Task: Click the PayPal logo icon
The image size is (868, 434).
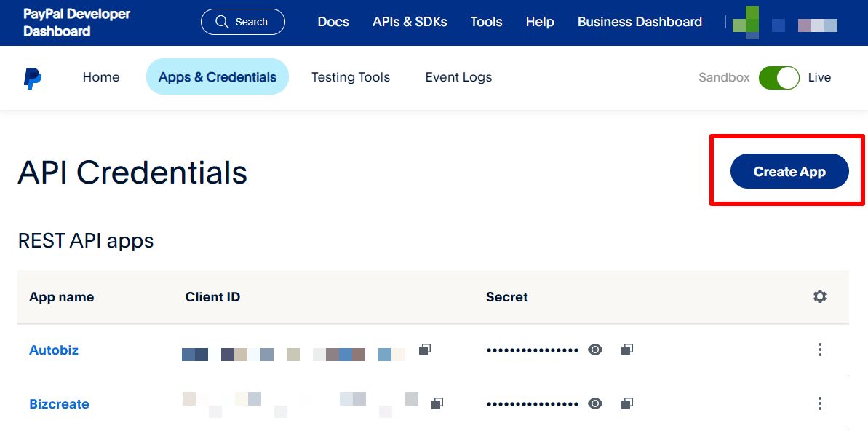Action: pos(33,78)
